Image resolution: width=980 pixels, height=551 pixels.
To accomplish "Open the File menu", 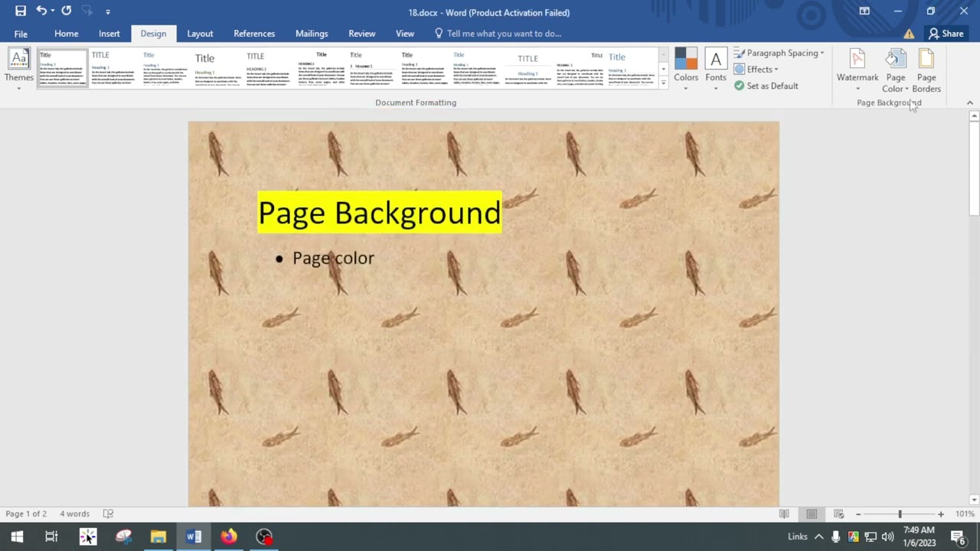I will [21, 34].
